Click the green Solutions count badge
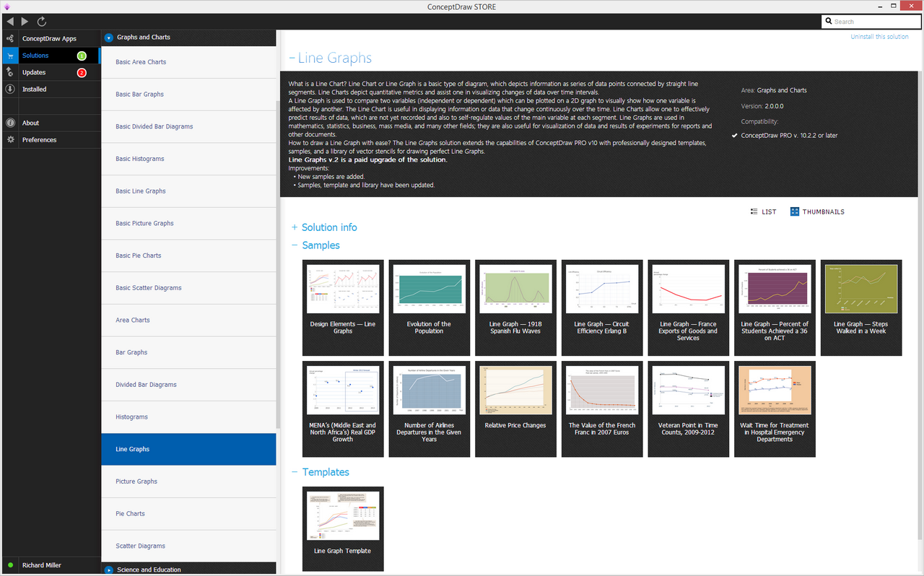This screenshot has width=924, height=576. click(x=82, y=56)
